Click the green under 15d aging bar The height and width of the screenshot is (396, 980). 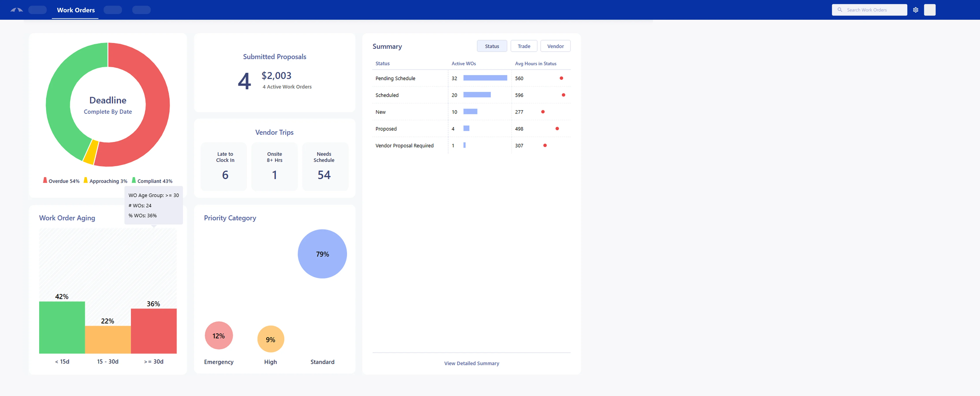(x=62, y=328)
